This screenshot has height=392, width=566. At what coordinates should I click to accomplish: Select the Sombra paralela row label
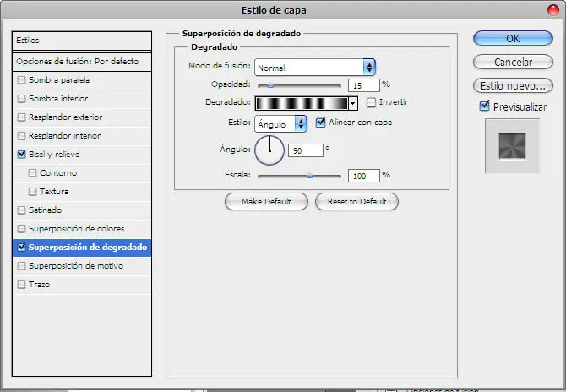[x=59, y=79]
